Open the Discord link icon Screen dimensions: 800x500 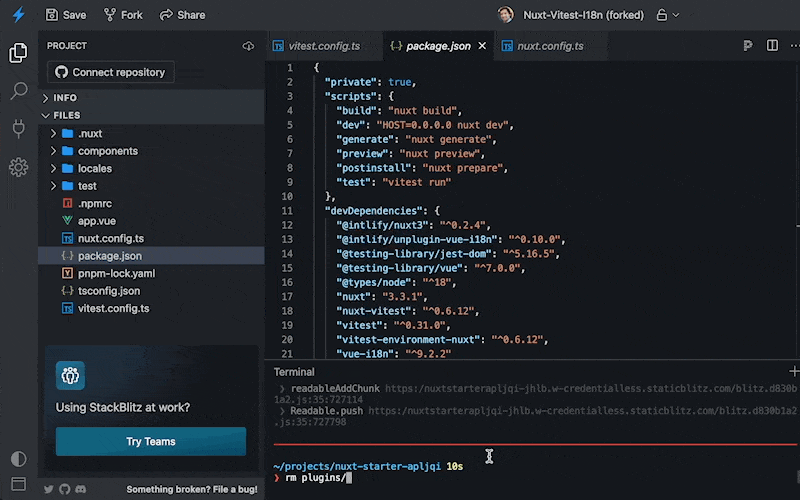(81, 489)
